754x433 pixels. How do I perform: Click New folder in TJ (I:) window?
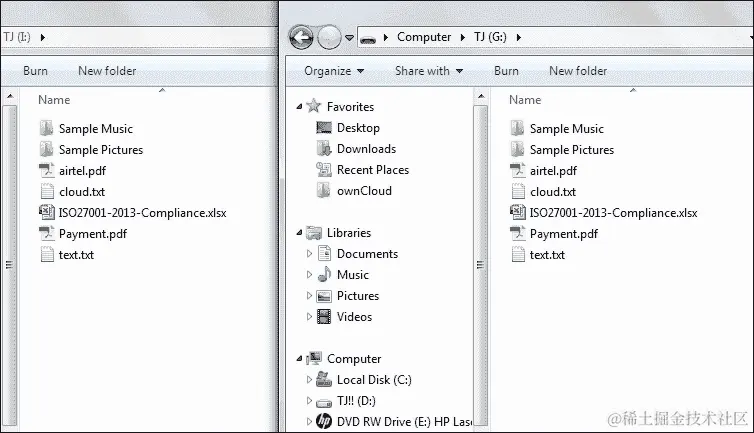pos(107,71)
